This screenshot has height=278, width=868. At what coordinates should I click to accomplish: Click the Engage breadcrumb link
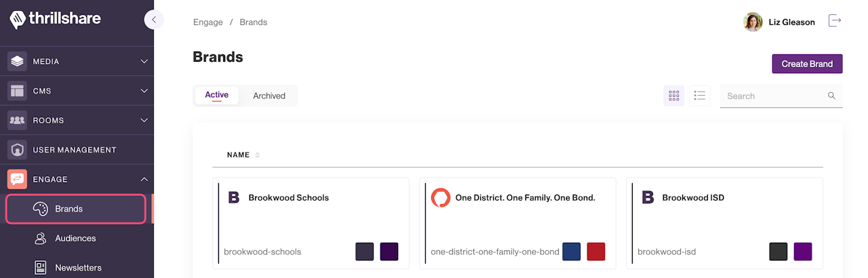[208, 22]
